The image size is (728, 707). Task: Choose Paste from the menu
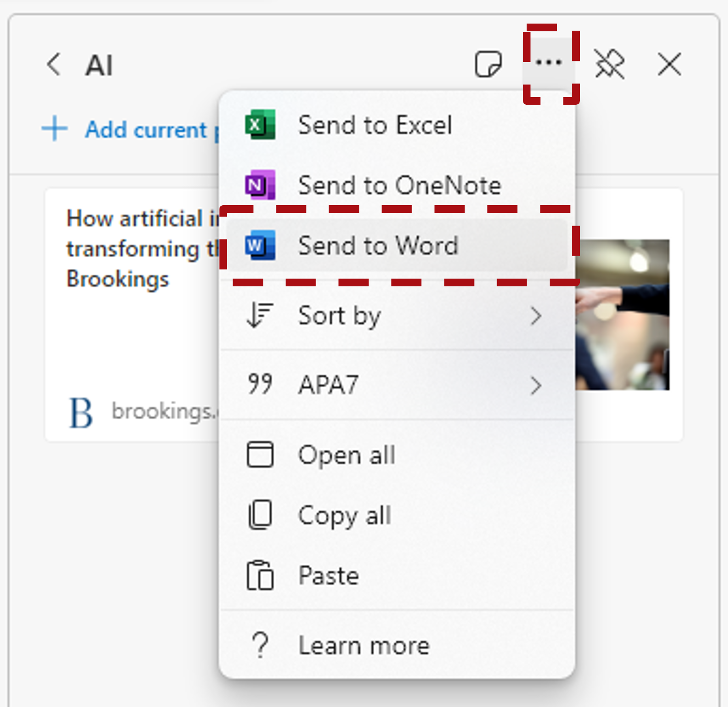(397, 575)
